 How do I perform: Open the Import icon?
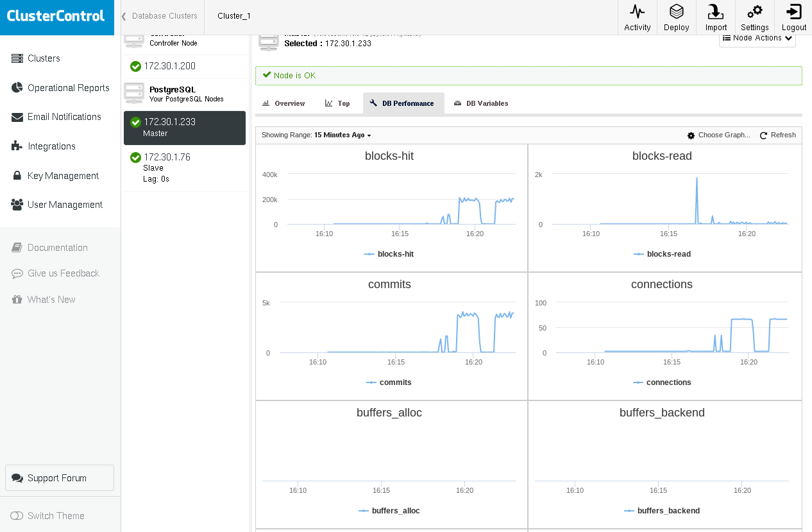716,17
